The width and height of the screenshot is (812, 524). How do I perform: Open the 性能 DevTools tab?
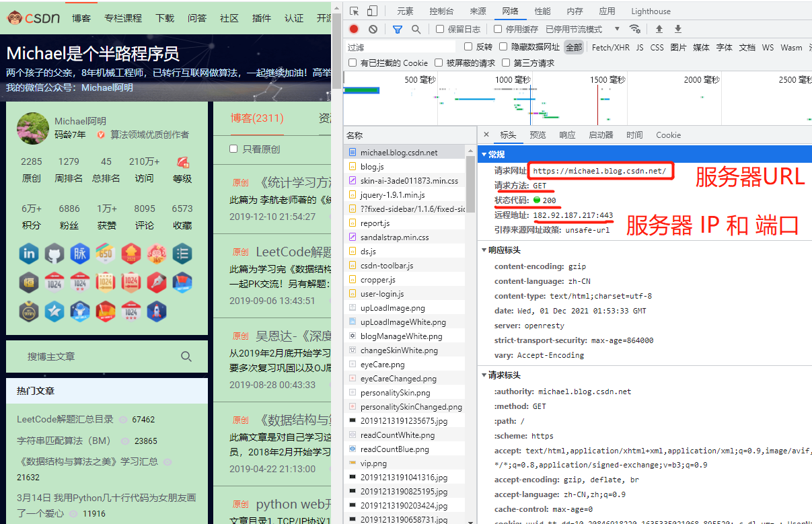542,11
